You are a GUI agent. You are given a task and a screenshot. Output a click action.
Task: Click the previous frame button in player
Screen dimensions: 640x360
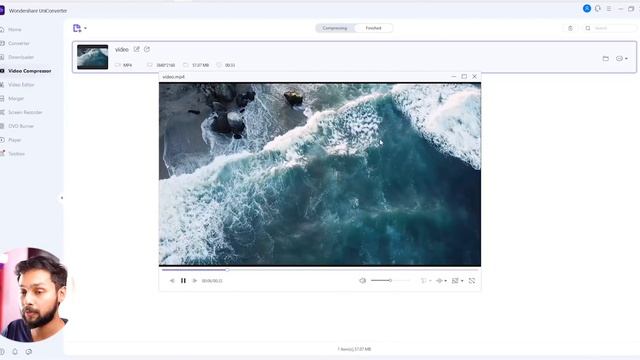point(172,281)
